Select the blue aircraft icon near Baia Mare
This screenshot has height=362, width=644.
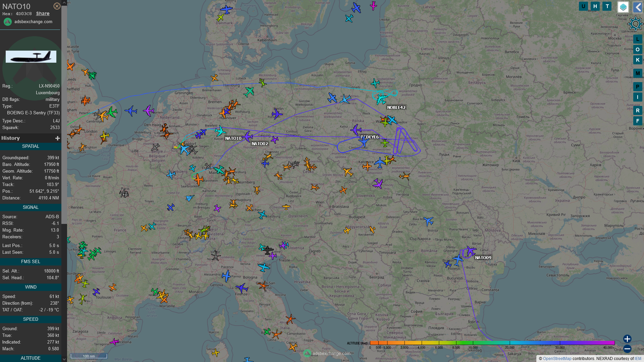click(x=429, y=221)
